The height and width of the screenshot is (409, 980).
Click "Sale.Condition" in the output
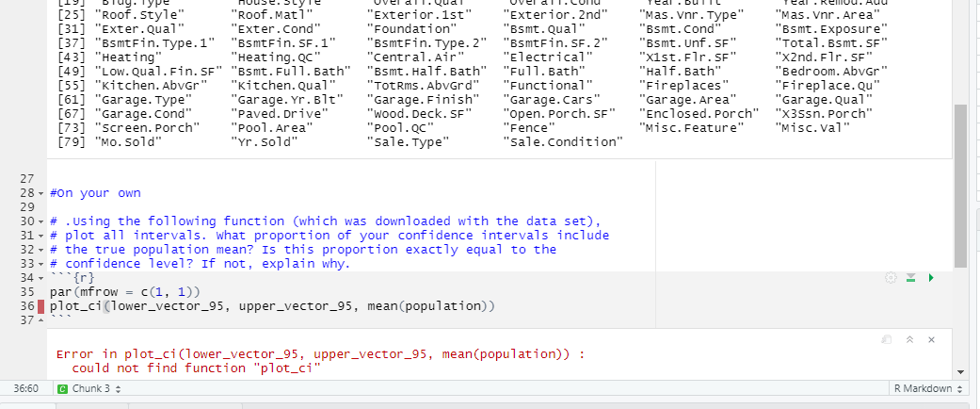pos(563,142)
